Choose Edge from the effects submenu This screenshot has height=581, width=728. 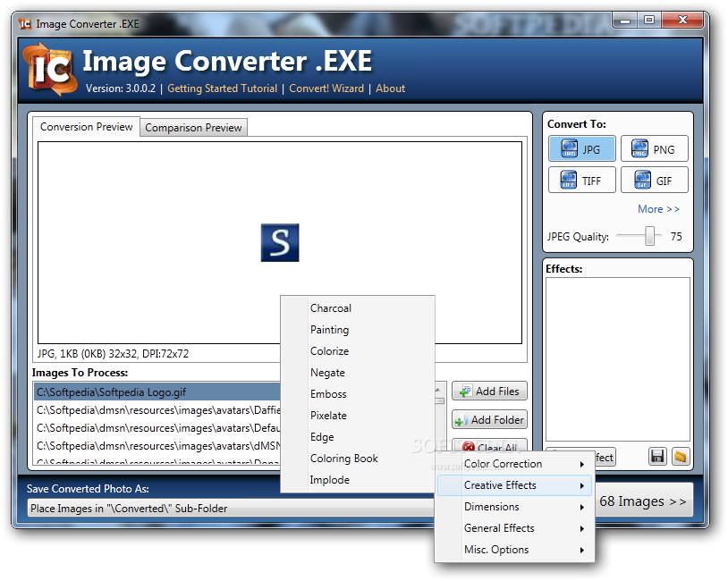(358, 437)
